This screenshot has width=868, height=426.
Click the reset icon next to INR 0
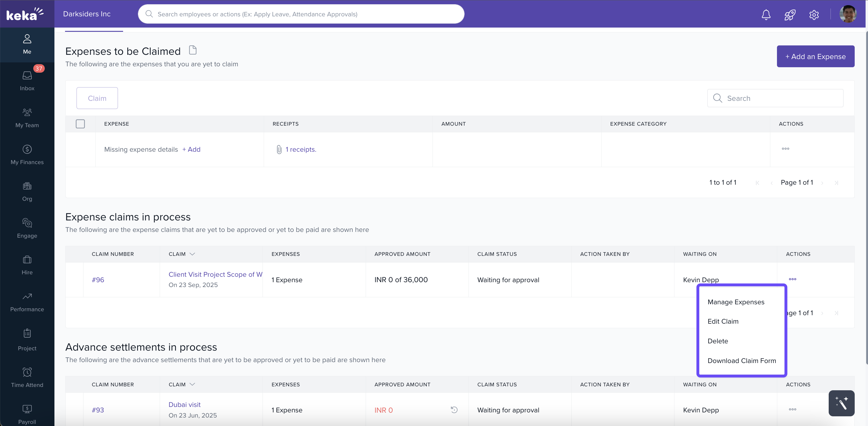454,409
